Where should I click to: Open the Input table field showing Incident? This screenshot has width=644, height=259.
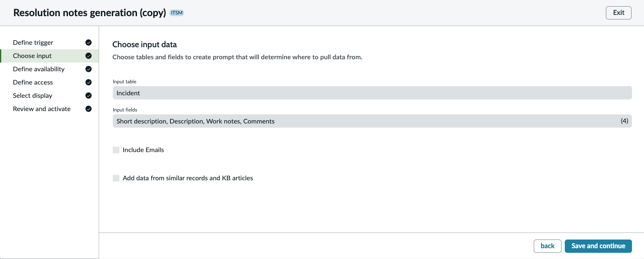(372, 93)
